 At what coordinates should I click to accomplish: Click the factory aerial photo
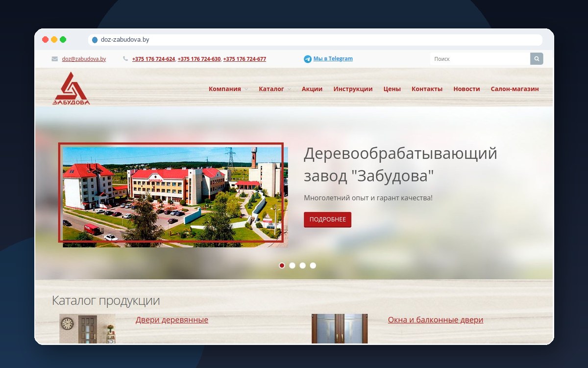point(175,197)
